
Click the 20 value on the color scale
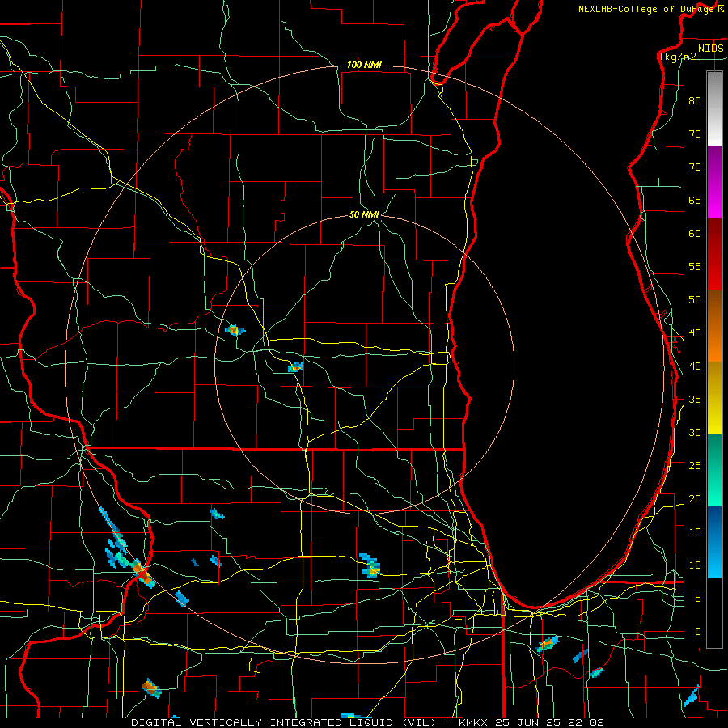[695, 499]
